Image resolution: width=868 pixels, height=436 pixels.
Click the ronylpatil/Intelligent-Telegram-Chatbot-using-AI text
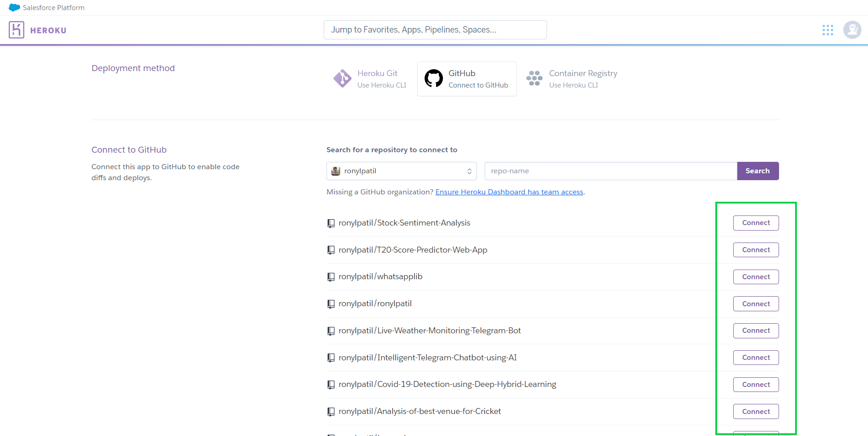pyautogui.click(x=428, y=358)
